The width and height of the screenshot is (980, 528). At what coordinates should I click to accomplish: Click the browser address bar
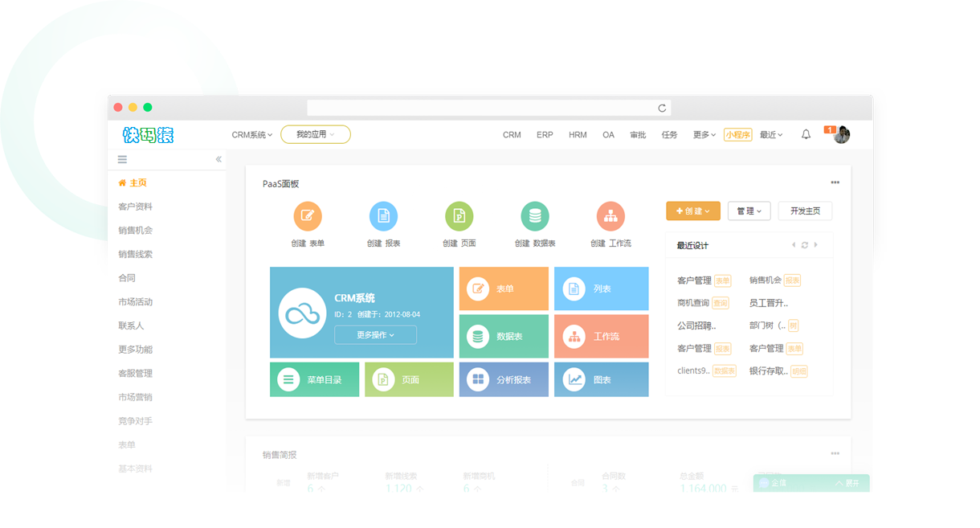click(x=488, y=108)
